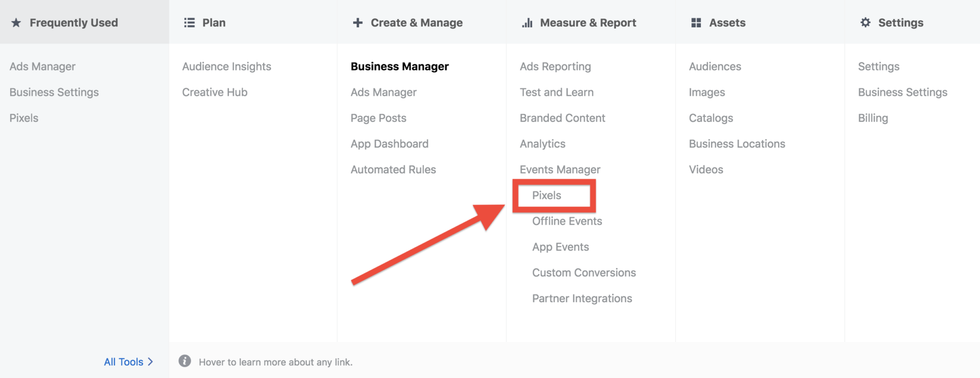This screenshot has width=980, height=378.
Task: Click the Frequently Used star icon
Action: (x=16, y=23)
